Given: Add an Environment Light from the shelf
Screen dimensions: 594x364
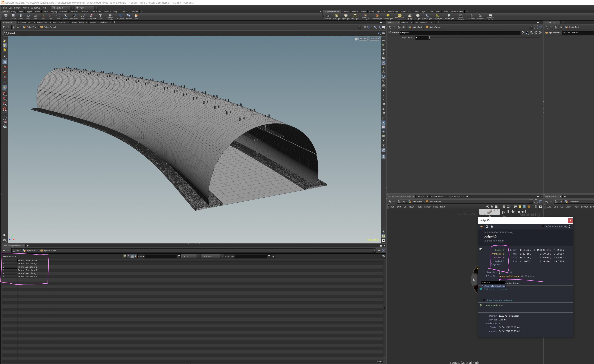Looking at the screenshot, I should pyautogui.click(x=400, y=17).
